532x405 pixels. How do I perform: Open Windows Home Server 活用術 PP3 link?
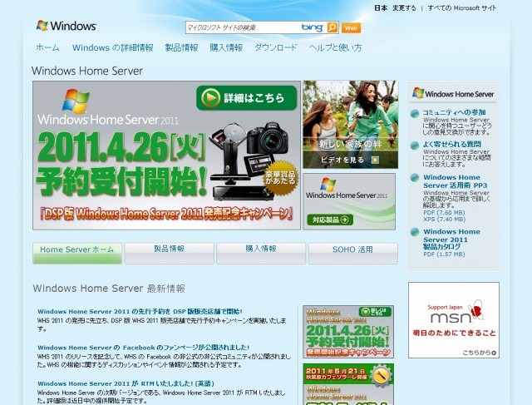pyautogui.click(x=455, y=181)
